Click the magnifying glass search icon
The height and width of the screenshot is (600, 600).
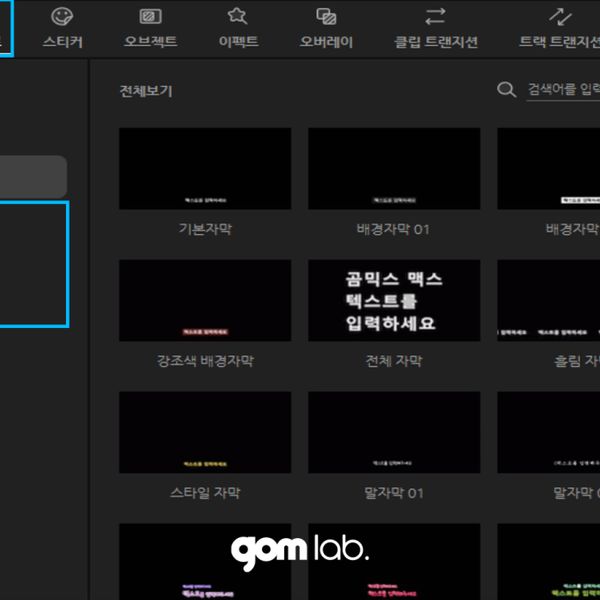click(507, 90)
